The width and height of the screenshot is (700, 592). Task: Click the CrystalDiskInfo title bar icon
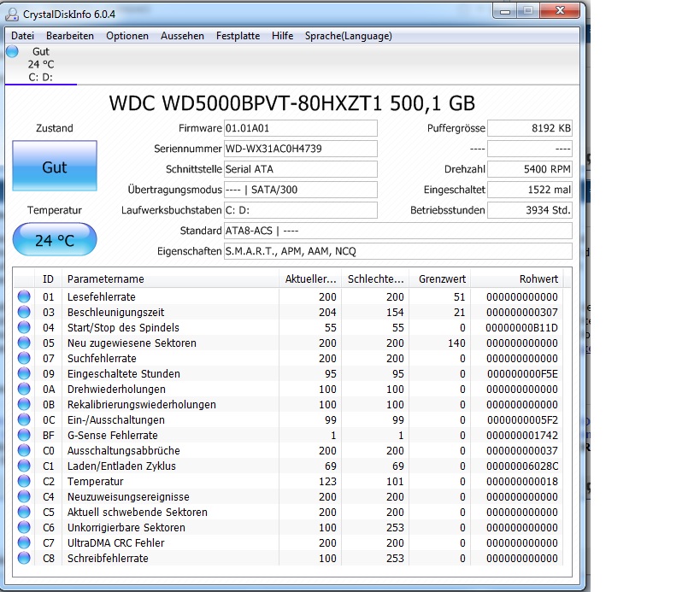(x=12, y=15)
